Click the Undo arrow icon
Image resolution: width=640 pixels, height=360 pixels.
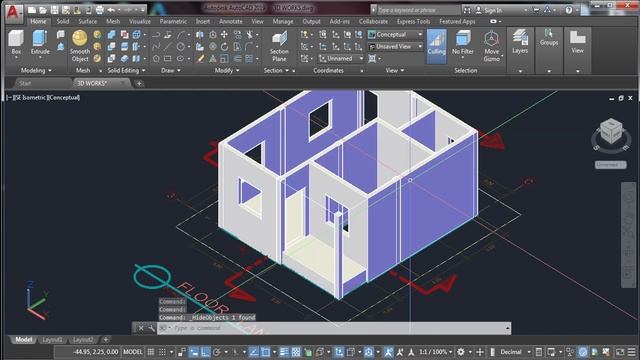pos(111,10)
